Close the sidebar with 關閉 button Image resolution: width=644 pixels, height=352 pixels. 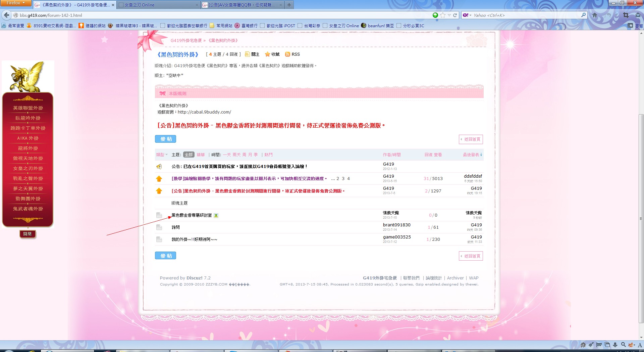pyautogui.click(x=28, y=234)
